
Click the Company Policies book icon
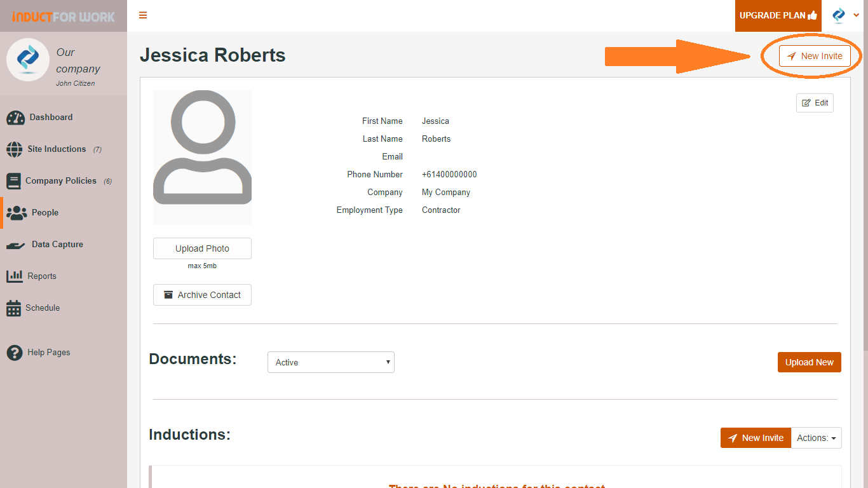[13, 181]
